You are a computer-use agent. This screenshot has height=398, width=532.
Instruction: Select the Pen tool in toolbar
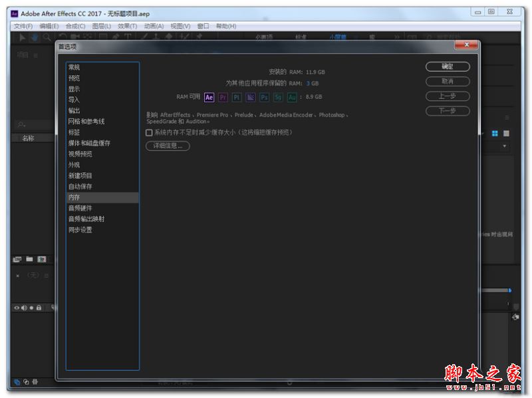(116, 37)
